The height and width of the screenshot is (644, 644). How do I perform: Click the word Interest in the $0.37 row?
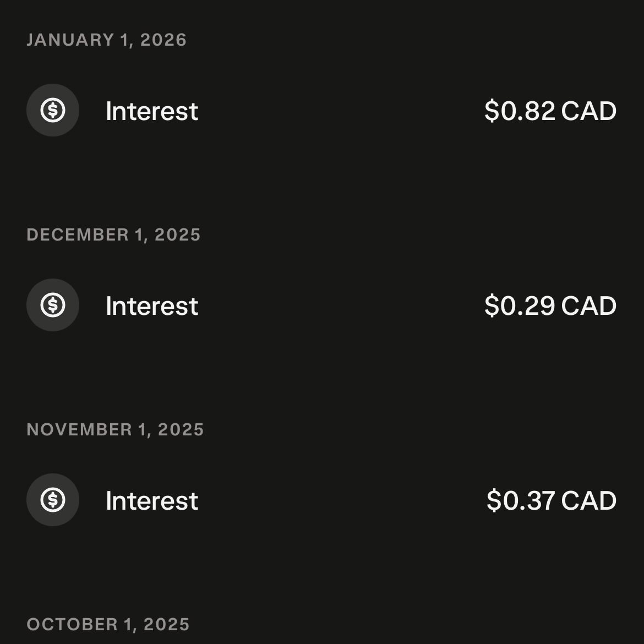152,501
